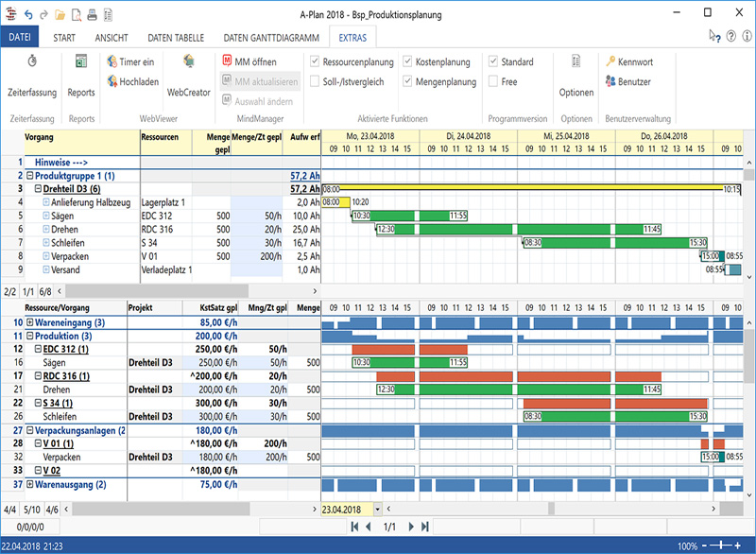The height and width of the screenshot is (554, 756).
Task: Click the 5/10 level button at bottom
Action: (x=32, y=510)
